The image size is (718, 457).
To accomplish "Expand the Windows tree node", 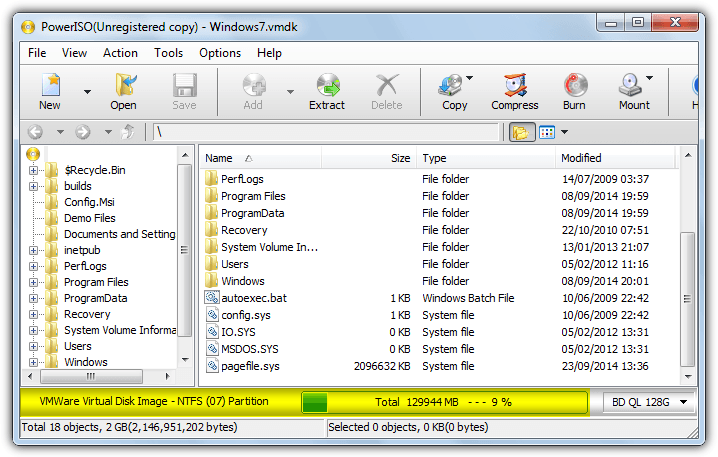I will 33,362.
